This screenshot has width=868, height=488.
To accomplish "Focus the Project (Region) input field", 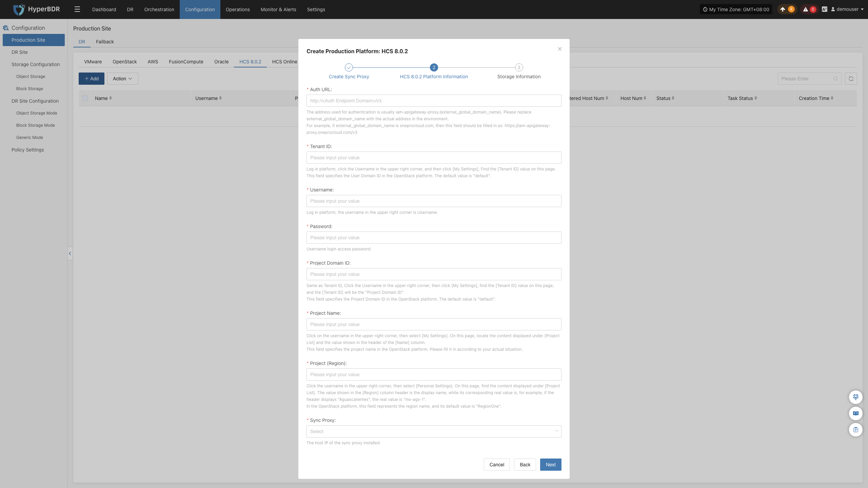I will [x=434, y=374].
